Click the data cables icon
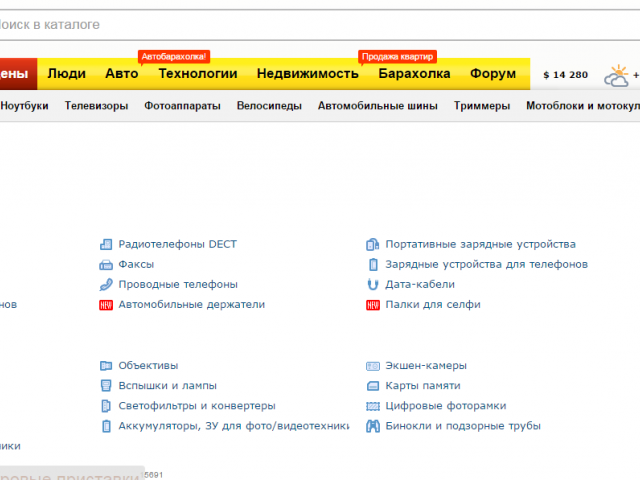Viewport: 640px width, 480px height. (x=373, y=284)
